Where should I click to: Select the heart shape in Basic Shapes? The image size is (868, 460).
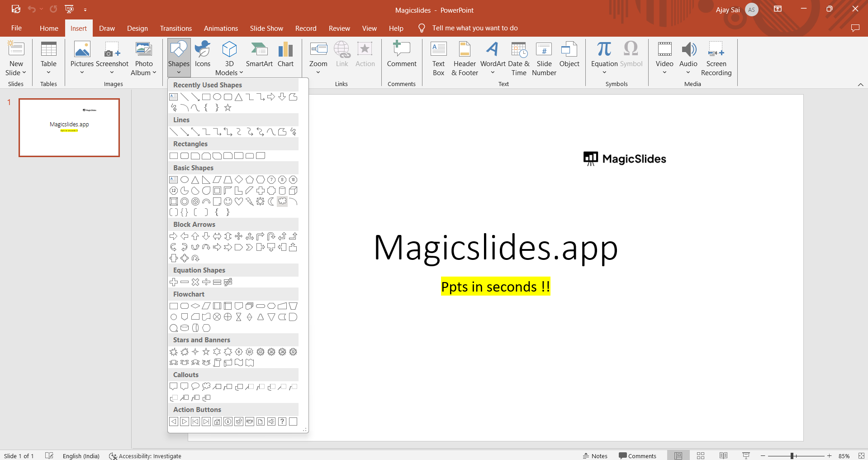pos(239,201)
